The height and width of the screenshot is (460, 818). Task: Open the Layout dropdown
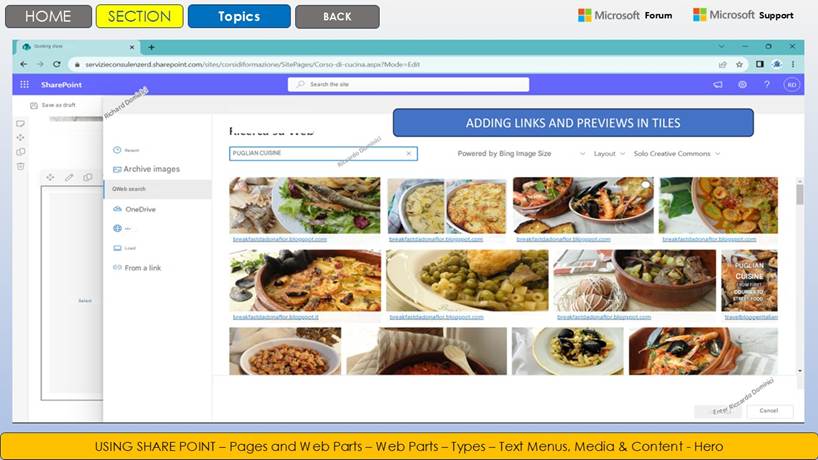coord(609,154)
